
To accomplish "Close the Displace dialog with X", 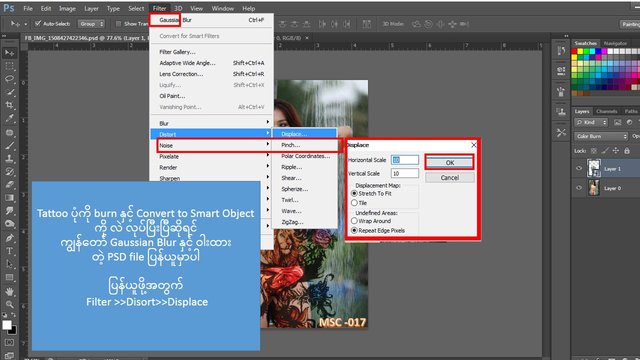I will pyautogui.click(x=473, y=145).
